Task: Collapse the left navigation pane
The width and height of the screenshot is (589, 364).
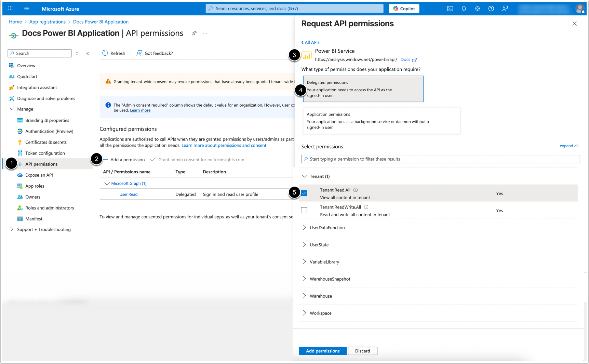Action: [x=88, y=53]
